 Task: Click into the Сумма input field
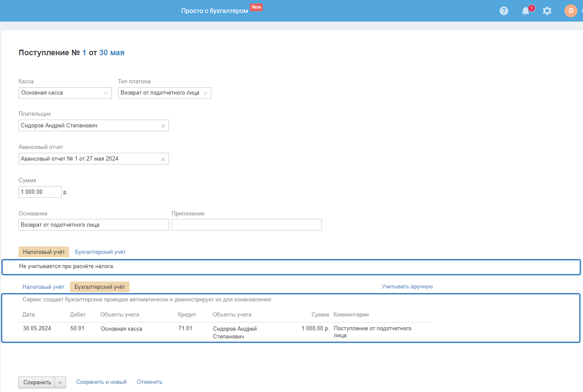tap(40, 192)
